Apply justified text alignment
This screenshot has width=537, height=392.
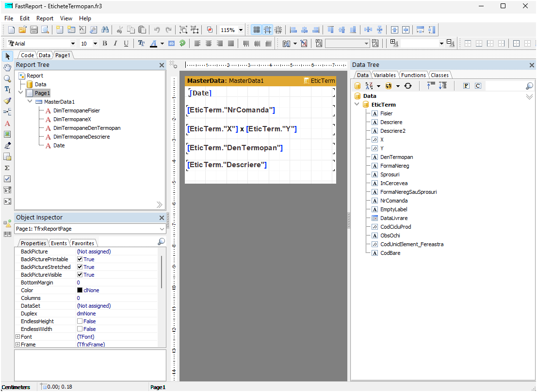click(231, 44)
